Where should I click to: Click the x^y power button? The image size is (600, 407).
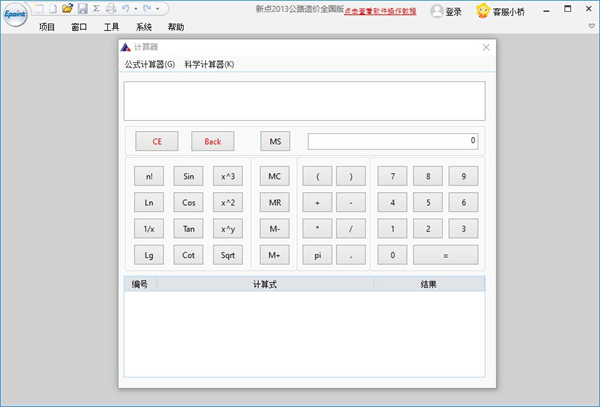coord(228,229)
